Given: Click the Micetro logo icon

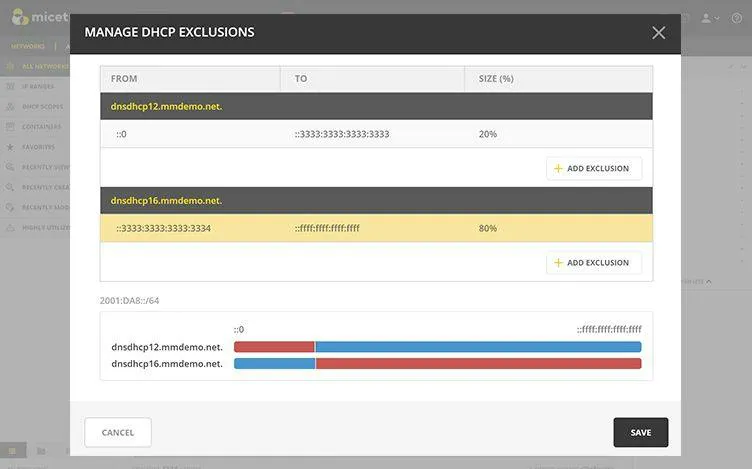Looking at the screenshot, I should pos(18,17).
